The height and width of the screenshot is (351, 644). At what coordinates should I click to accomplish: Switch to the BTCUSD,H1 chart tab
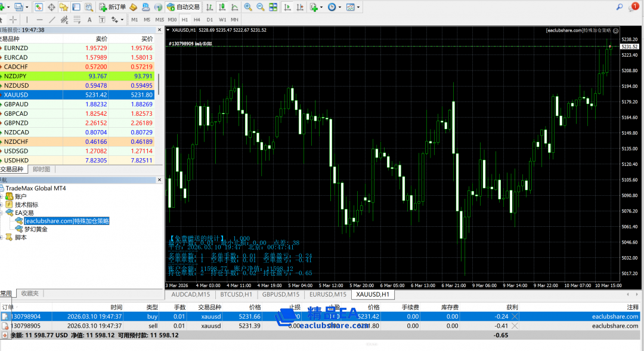(236, 294)
